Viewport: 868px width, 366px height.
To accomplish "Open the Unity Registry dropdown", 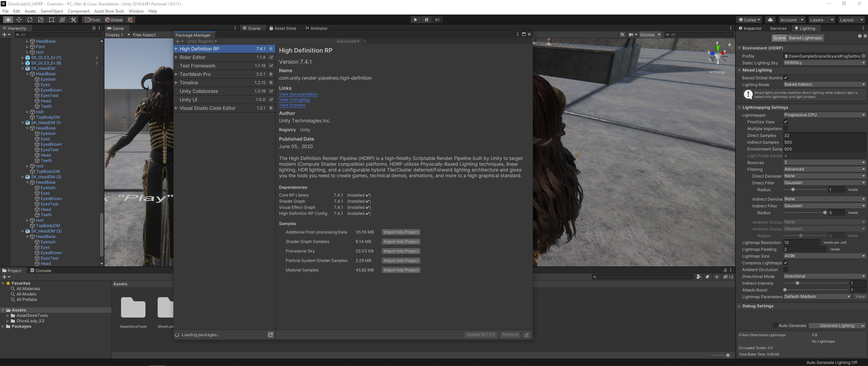I will click(201, 41).
